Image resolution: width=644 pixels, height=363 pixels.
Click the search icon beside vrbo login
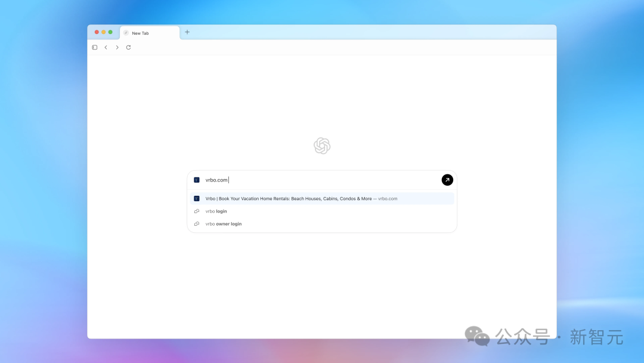coord(197,211)
